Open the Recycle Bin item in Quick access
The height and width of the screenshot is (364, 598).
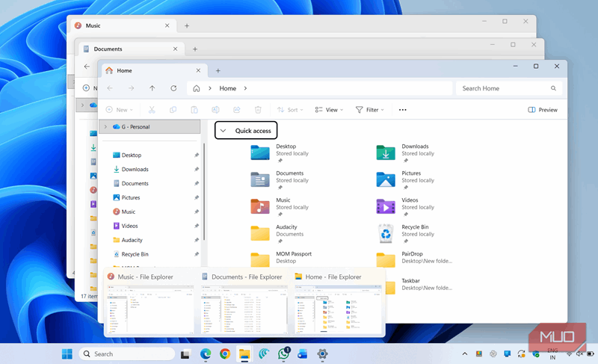386,234
